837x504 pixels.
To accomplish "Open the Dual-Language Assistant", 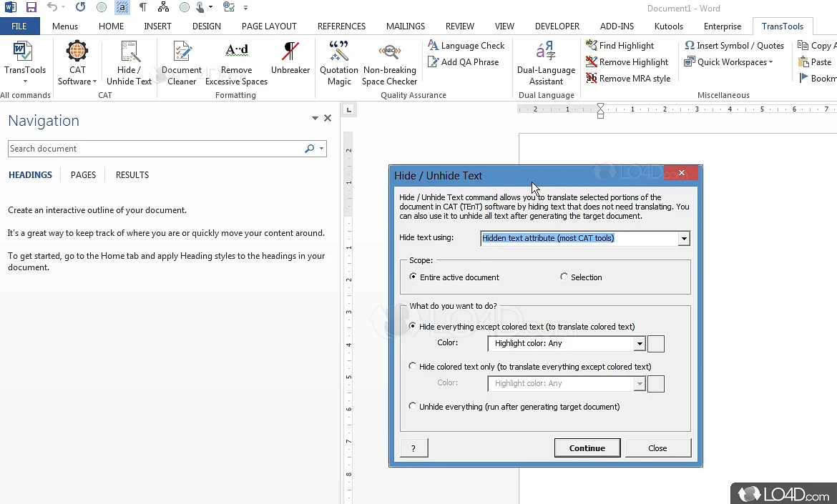I will pyautogui.click(x=546, y=62).
